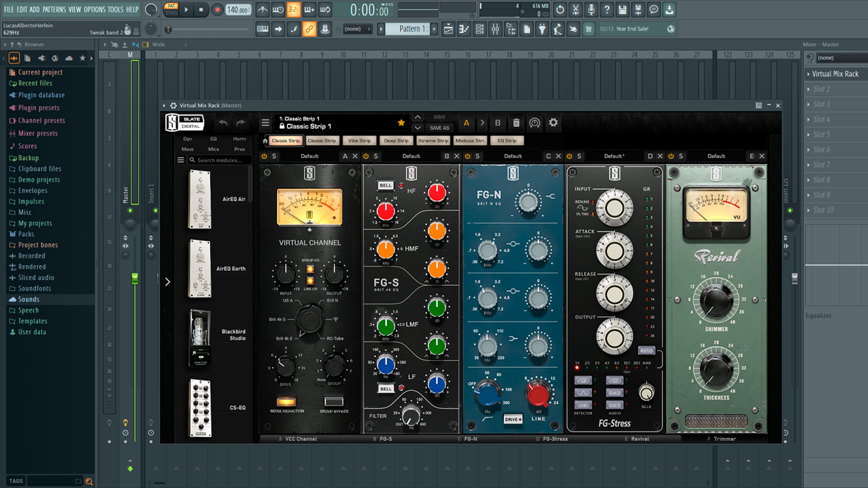868x488 pixels.
Task: Toggle the Noise Reduction switch on Virtual Channel
Action: click(285, 402)
